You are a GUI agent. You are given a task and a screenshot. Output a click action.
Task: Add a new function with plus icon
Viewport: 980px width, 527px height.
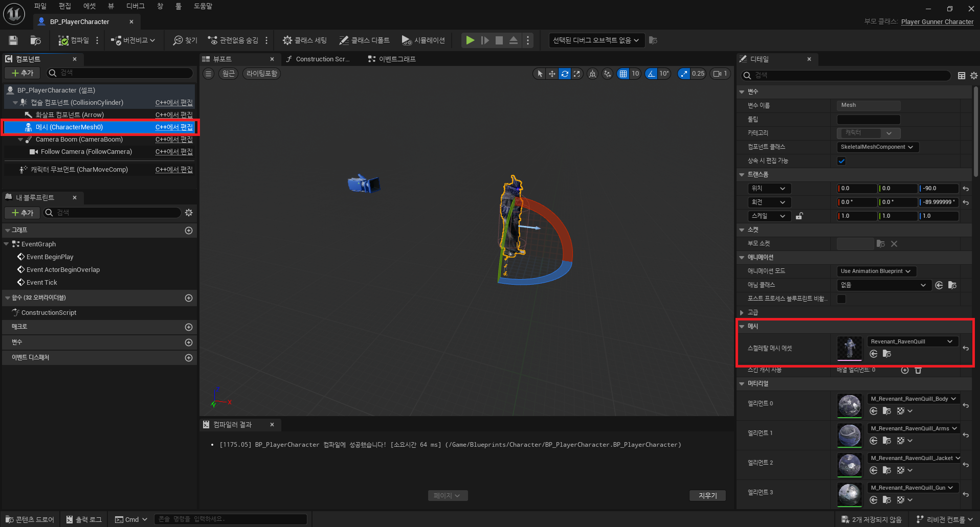(189, 298)
